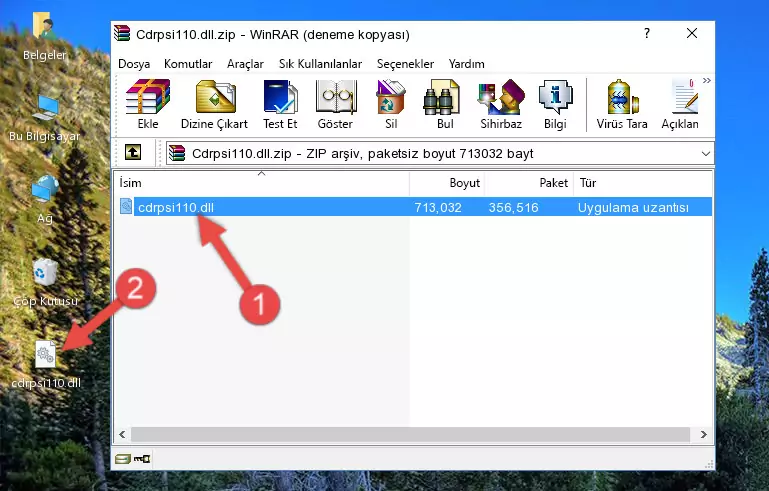
Task: Sort by the Tür column header
Action: [x=642, y=183]
